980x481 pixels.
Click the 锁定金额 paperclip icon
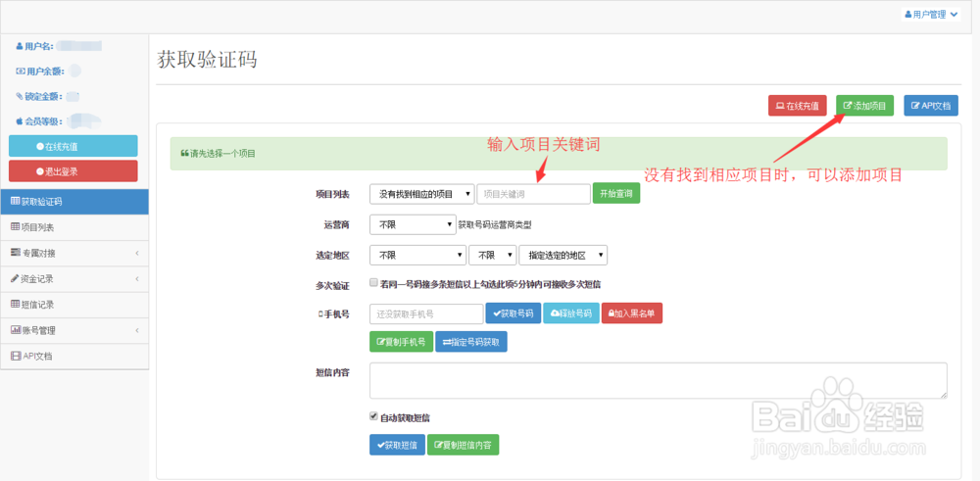coord(20,96)
